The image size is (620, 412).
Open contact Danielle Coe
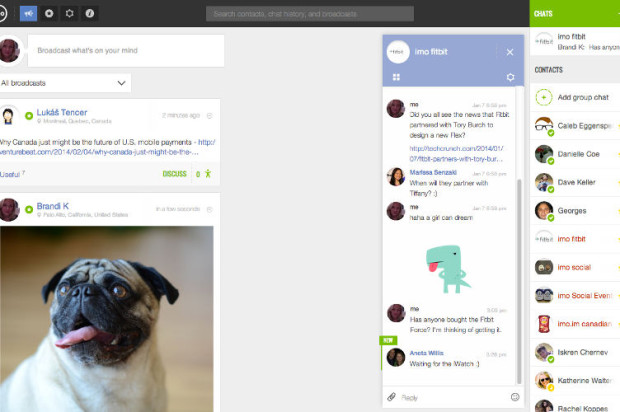click(575, 154)
